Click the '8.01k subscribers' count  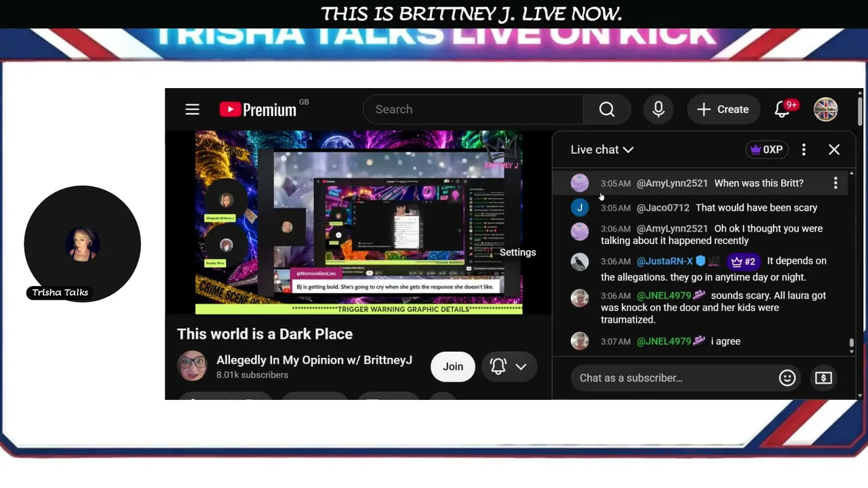252,375
